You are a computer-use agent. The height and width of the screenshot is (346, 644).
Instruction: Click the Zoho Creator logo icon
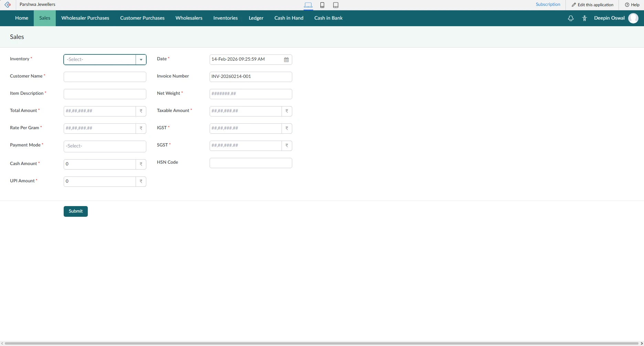pyautogui.click(x=8, y=5)
